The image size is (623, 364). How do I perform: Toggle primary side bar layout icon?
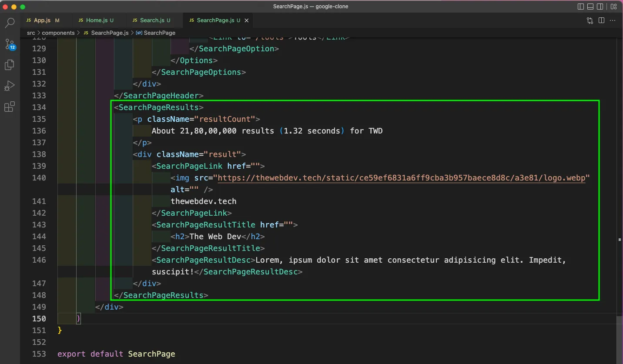click(581, 7)
